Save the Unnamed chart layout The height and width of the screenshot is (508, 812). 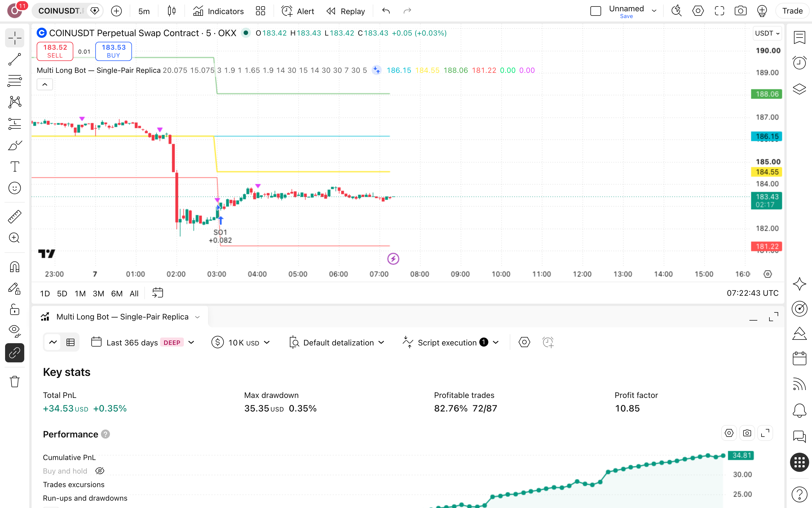(626, 16)
